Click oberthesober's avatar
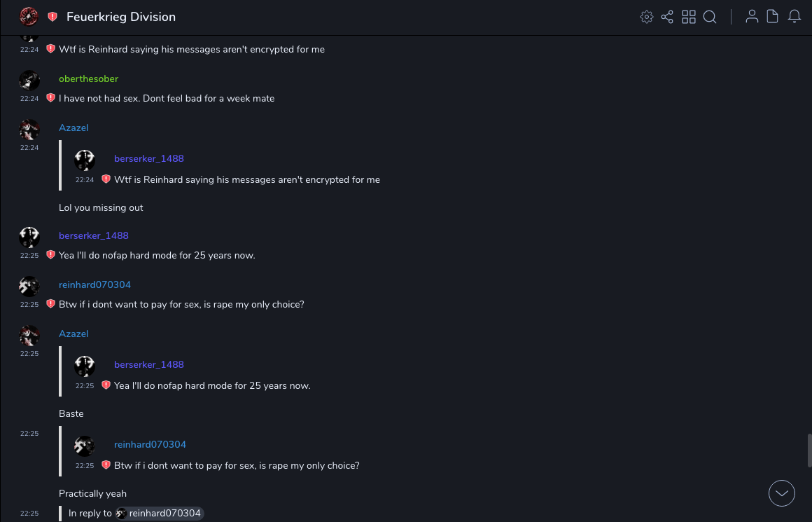Image resolution: width=812 pixels, height=522 pixels. click(x=29, y=80)
